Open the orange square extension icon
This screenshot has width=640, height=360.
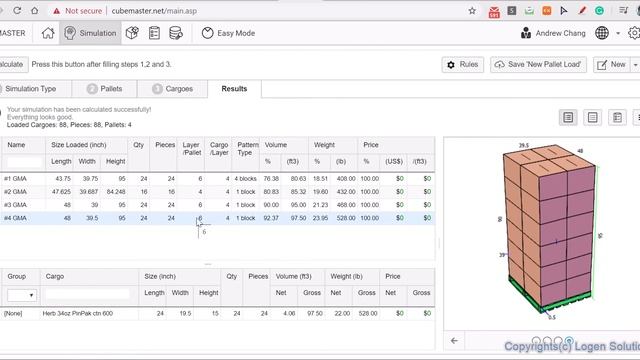(x=547, y=11)
